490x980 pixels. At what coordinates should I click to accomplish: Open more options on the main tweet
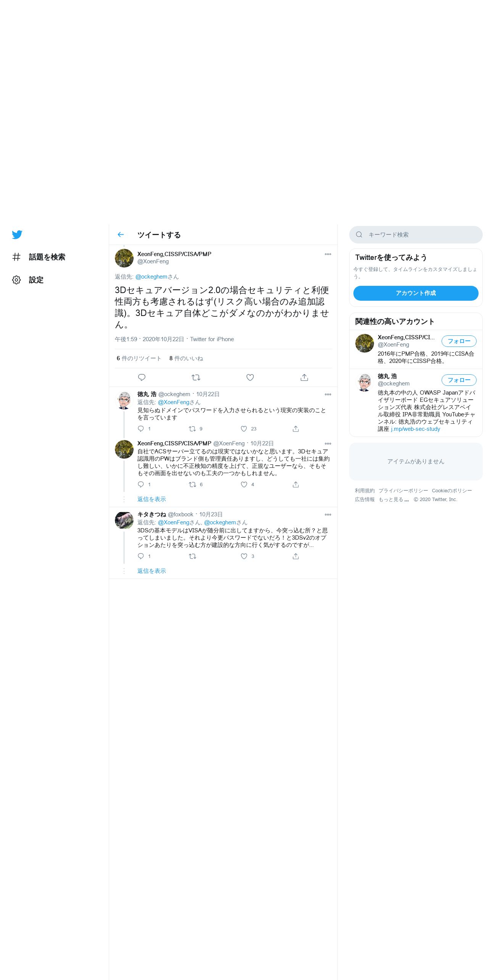point(328,254)
